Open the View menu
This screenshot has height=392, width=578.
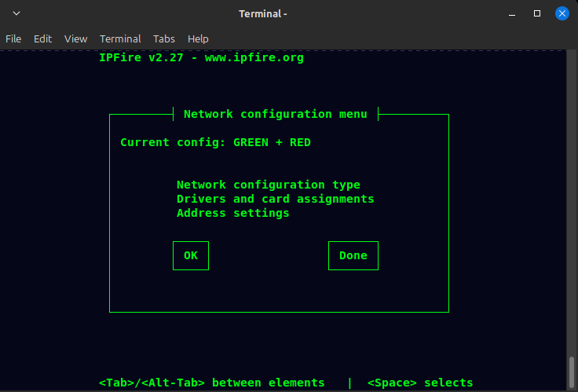[75, 38]
